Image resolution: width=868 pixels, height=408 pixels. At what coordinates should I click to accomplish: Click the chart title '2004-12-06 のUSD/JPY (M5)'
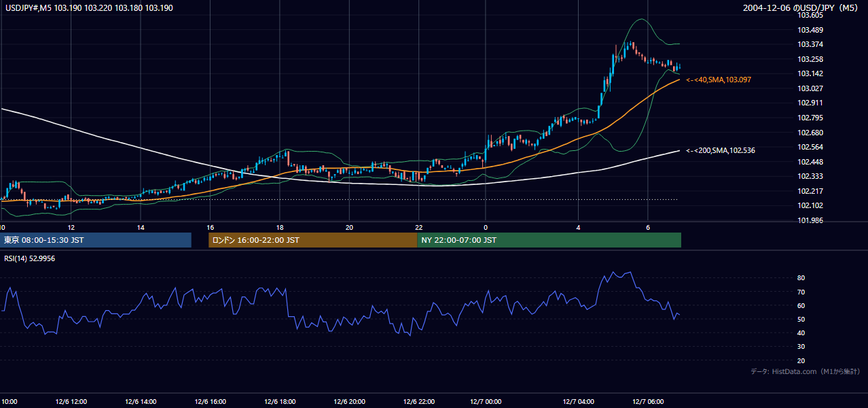click(x=801, y=8)
